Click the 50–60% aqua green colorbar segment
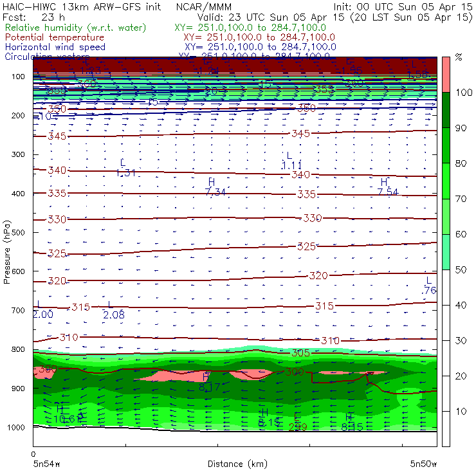 coord(446,252)
